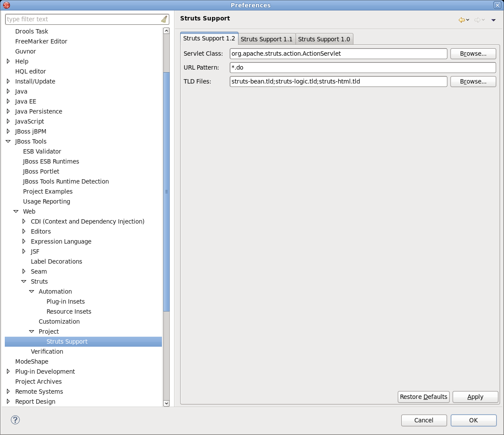Browse for the Servlet Class
504x435 pixels.
[473, 54]
